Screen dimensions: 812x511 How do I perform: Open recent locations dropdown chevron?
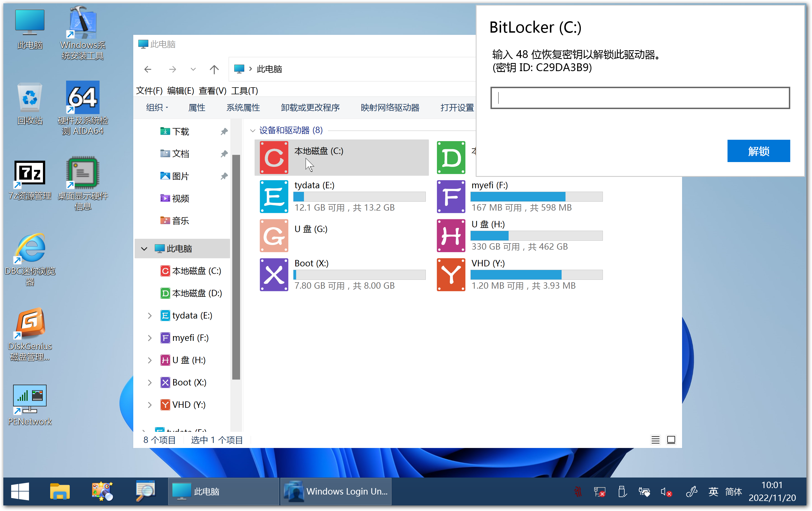pos(193,69)
